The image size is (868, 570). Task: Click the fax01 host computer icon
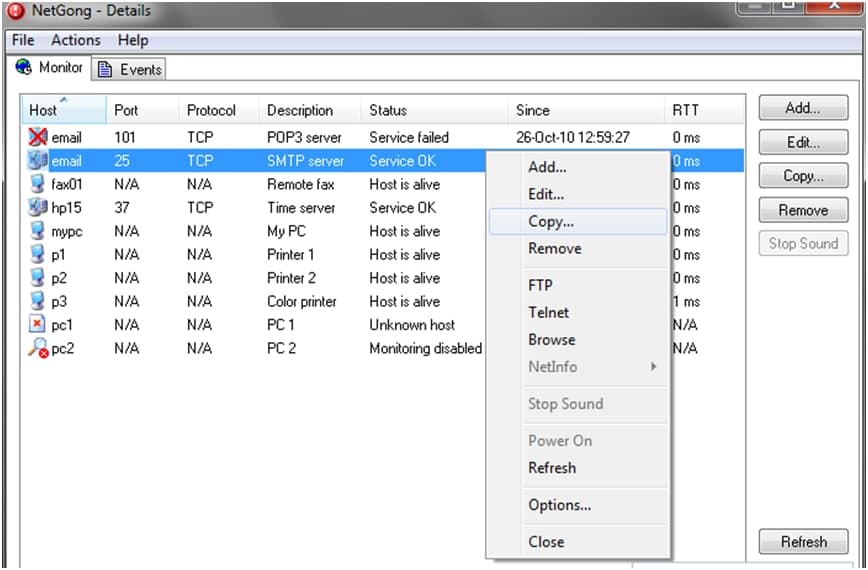pyautogui.click(x=38, y=185)
